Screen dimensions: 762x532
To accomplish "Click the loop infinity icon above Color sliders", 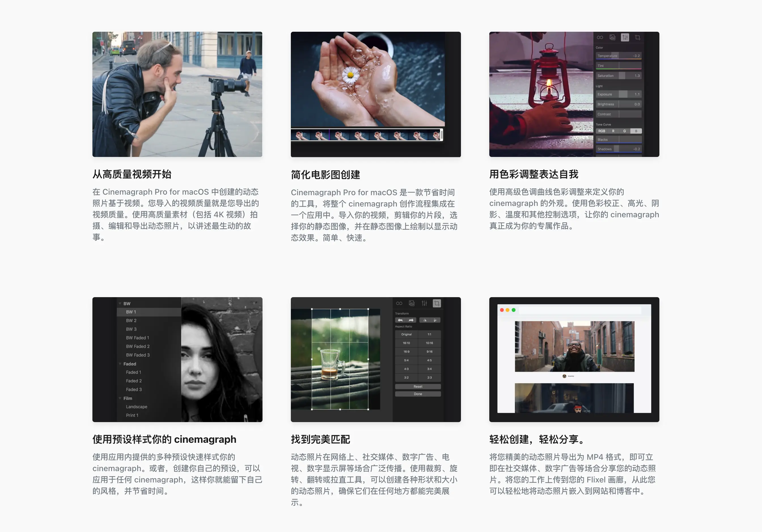I will (x=600, y=37).
